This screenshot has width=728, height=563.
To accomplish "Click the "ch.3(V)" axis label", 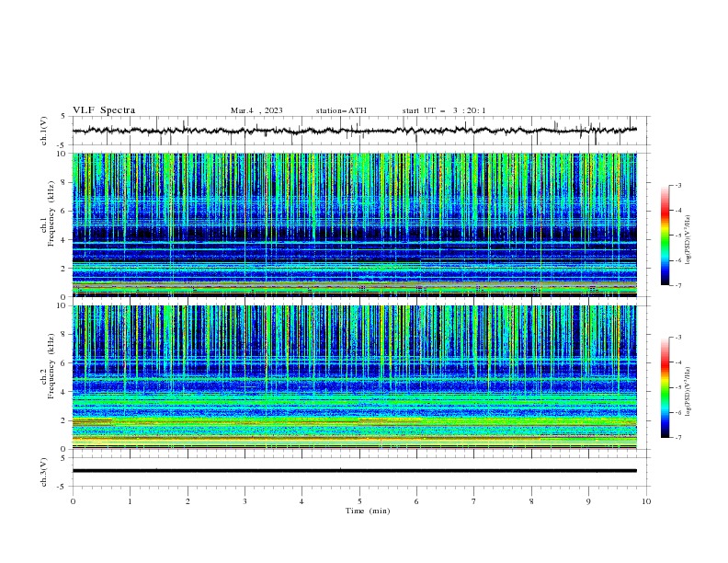I will click(x=44, y=472).
